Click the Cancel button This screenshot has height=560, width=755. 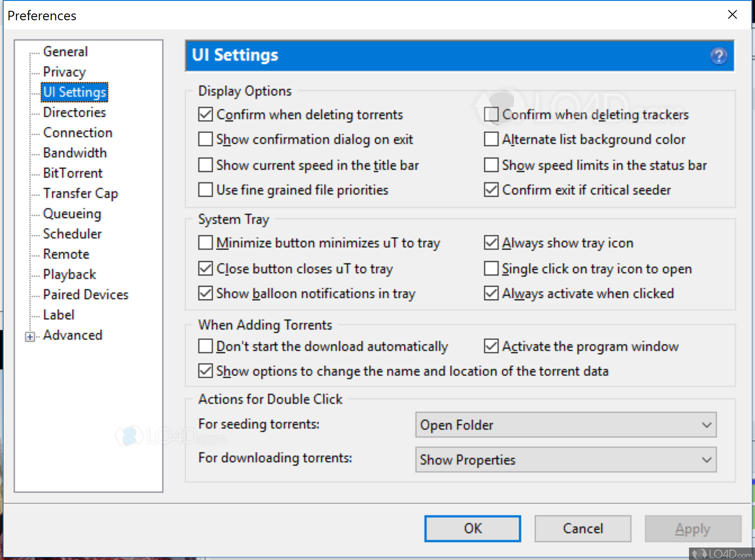583,529
